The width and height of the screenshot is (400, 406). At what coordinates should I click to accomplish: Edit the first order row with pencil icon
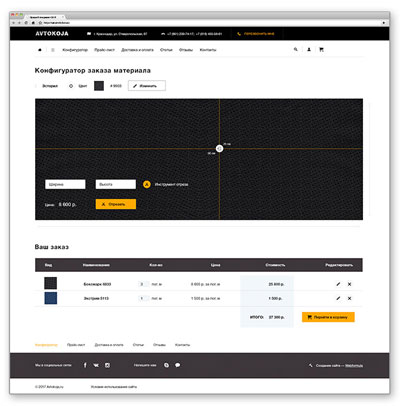point(338,284)
